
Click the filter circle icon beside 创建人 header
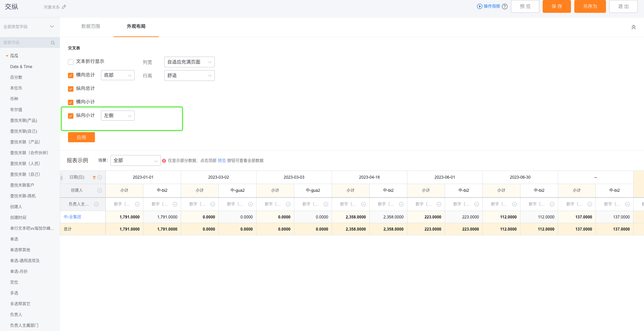[100, 190]
